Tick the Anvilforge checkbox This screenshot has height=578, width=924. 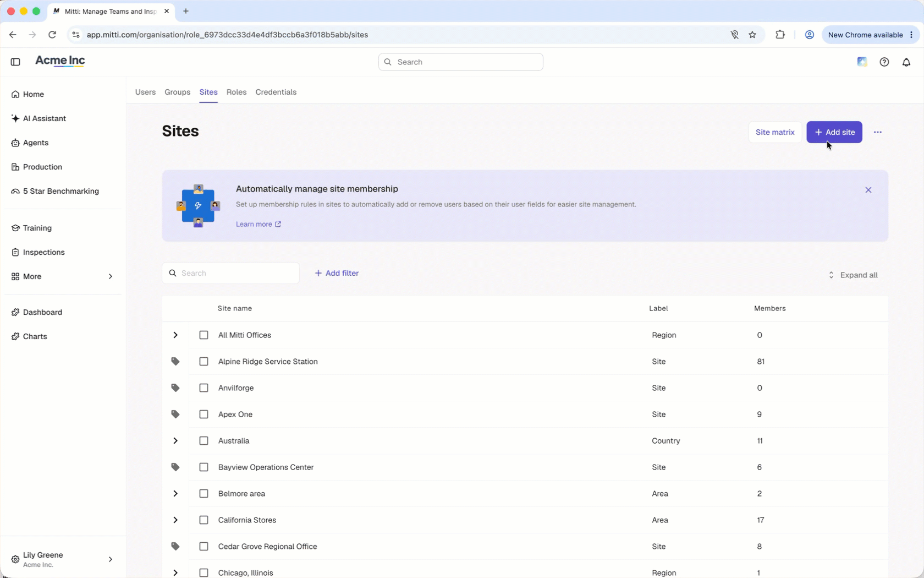tap(204, 388)
